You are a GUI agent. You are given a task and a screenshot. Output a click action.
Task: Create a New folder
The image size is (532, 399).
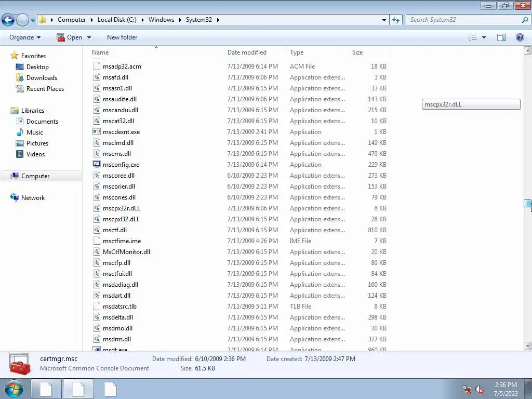(122, 37)
